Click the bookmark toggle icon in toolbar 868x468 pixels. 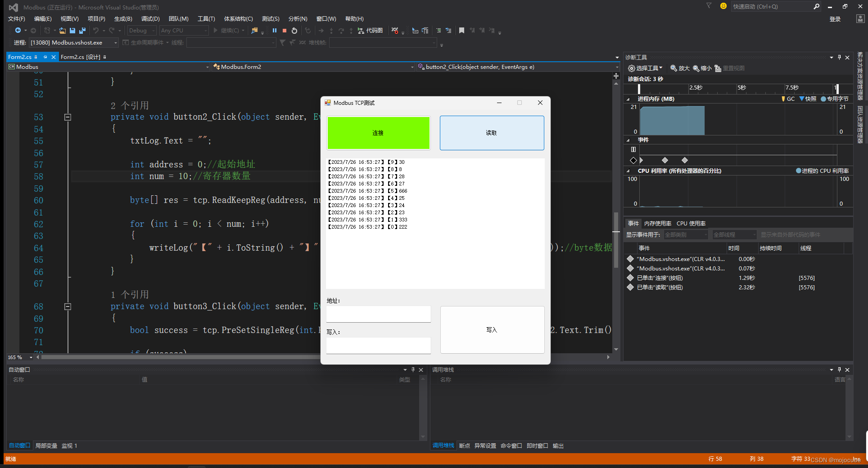coord(461,31)
